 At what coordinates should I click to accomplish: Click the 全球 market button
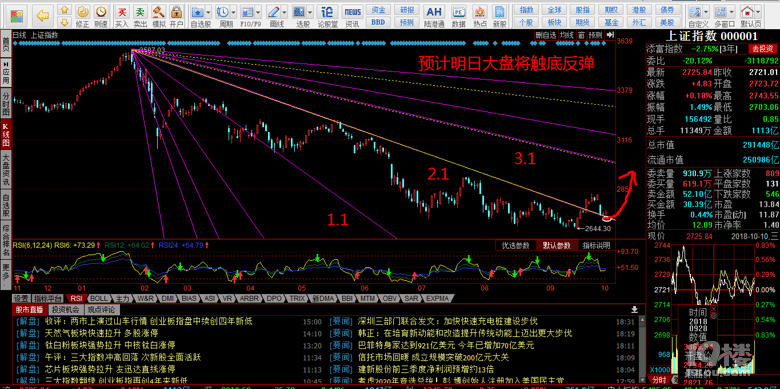554,10
